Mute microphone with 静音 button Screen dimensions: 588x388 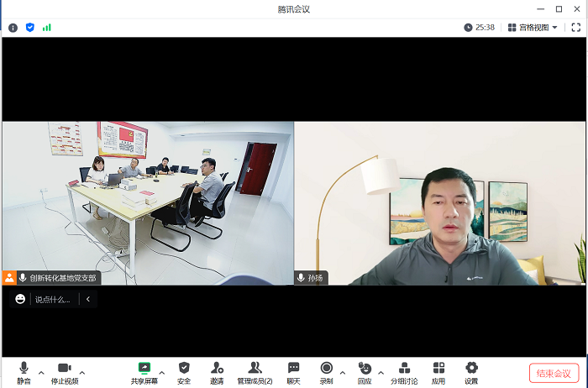24,372
